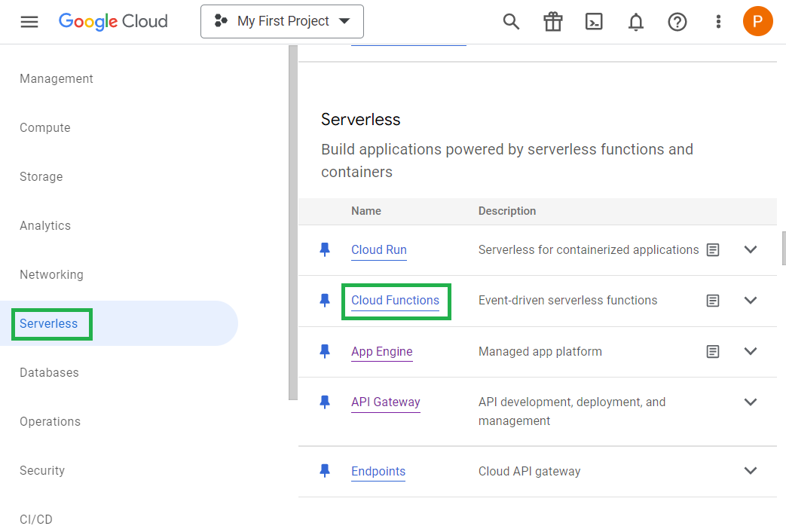Activate Cloud Shell terminal icon
Viewport: 786px width, 532px height.
[594, 22]
